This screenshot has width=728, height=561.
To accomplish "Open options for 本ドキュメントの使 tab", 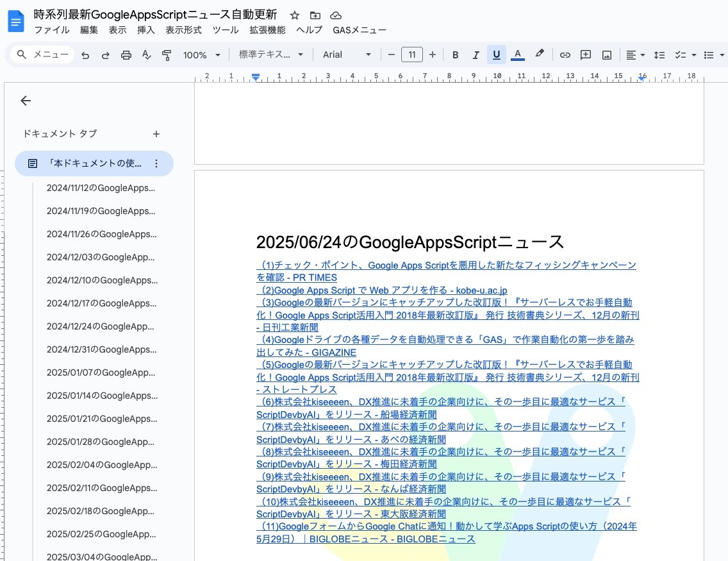I will [x=156, y=163].
